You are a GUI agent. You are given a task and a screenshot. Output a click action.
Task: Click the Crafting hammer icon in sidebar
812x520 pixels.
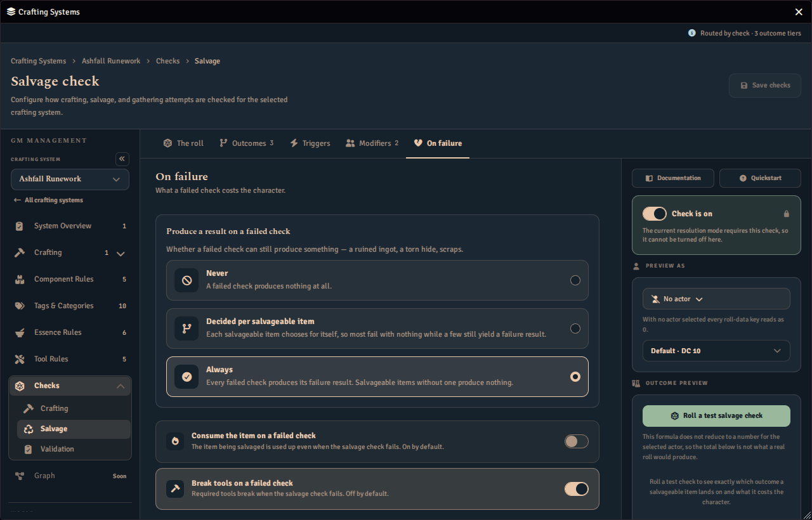pyautogui.click(x=20, y=252)
